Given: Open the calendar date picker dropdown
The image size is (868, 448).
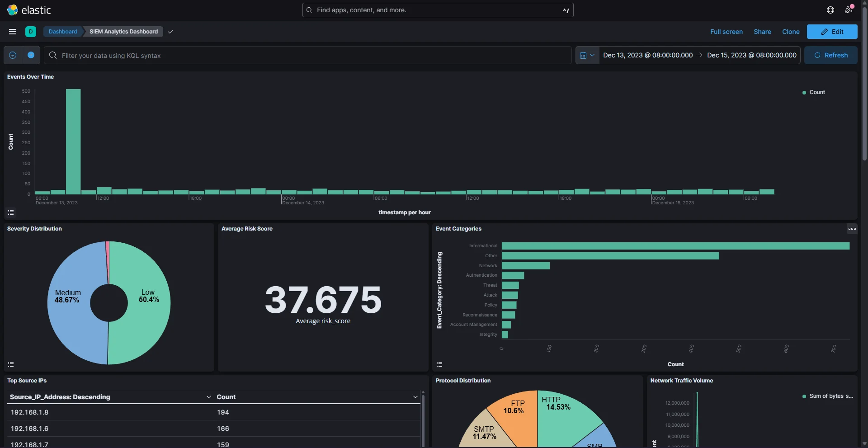Looking at the screenshot, I should pos(587,55).
